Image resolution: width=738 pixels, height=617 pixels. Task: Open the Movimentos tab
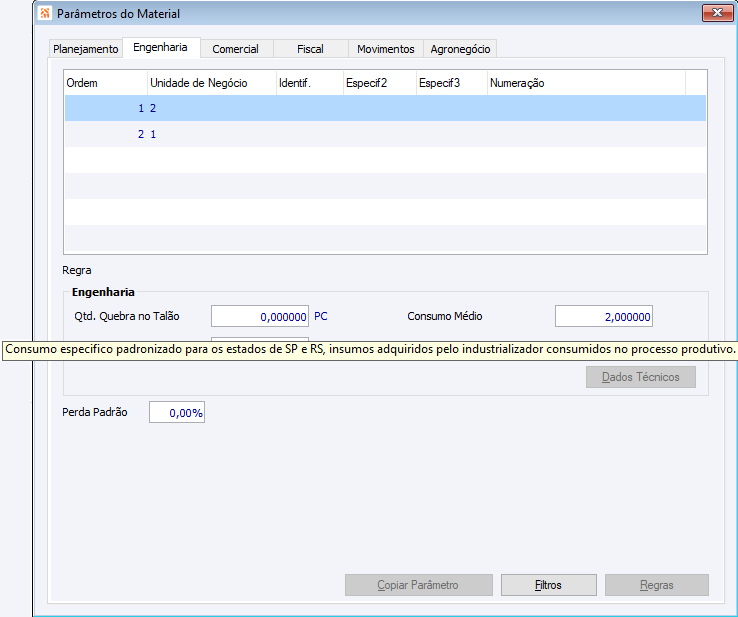(x=385, y=49)
